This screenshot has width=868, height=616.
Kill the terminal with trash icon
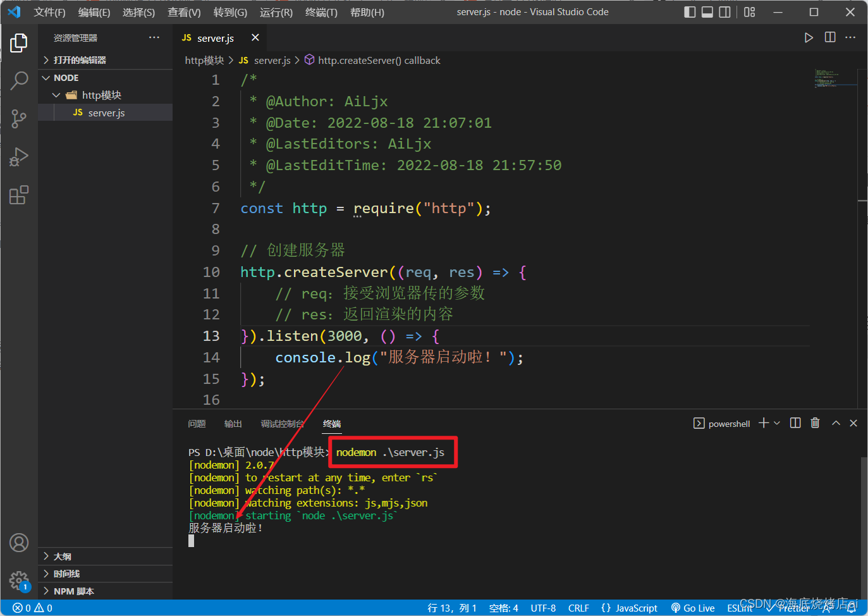pyautogui.click(x=815, y=423)
